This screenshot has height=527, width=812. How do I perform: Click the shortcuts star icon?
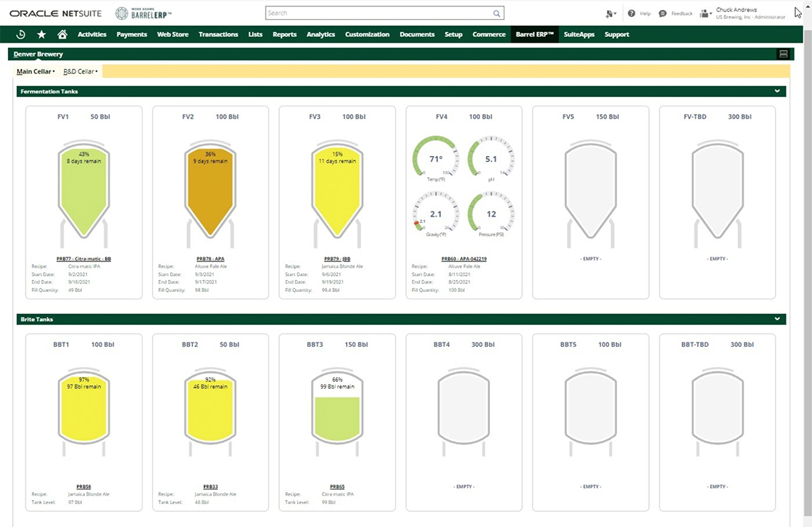pos(41,34)
